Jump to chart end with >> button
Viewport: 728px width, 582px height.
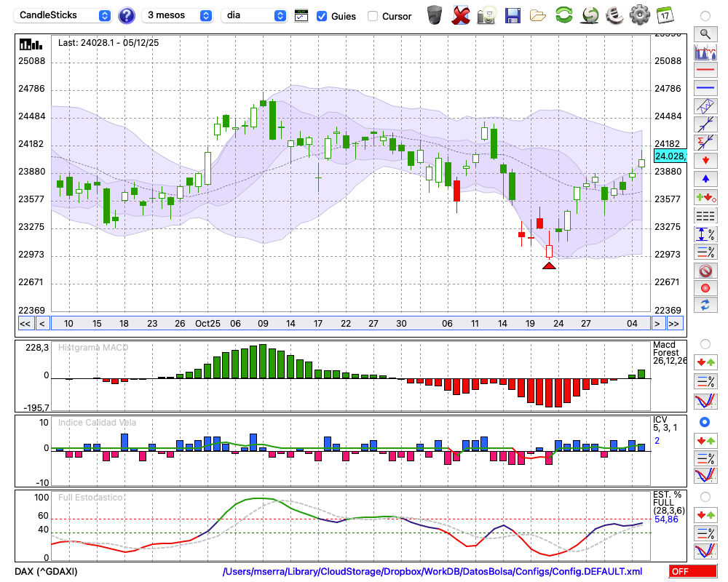675,324
